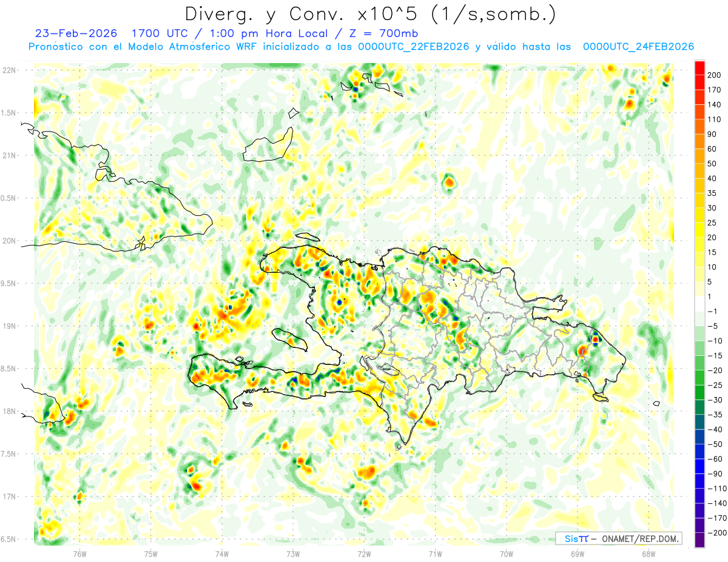728x562 pixels.
Task: Click the '18N' latitude label
Action: [x=8, y=411]
